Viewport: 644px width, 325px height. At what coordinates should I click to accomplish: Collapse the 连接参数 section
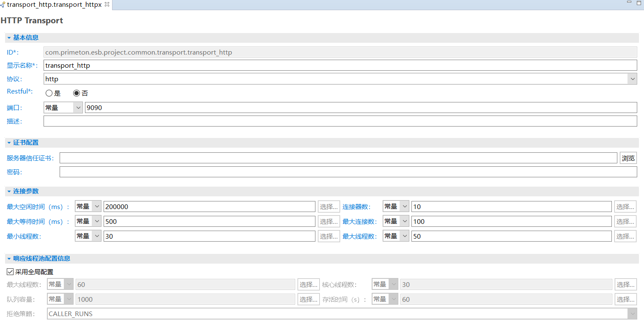coord(9,191)
